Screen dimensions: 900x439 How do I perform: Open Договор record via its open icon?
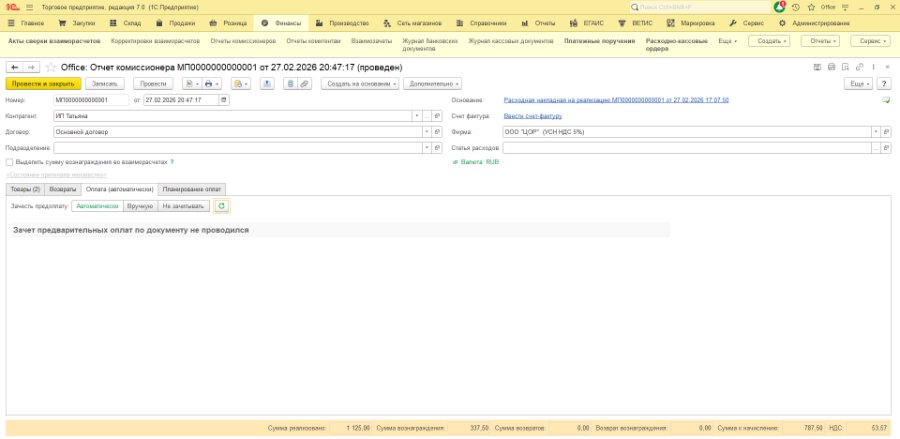click(x=437, y=132)
